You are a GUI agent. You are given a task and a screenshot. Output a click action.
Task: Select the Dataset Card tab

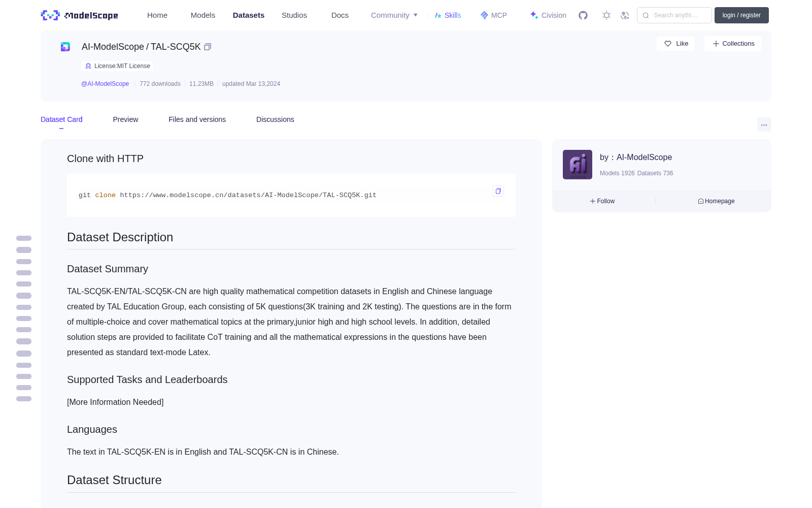(x=61, y=119)
